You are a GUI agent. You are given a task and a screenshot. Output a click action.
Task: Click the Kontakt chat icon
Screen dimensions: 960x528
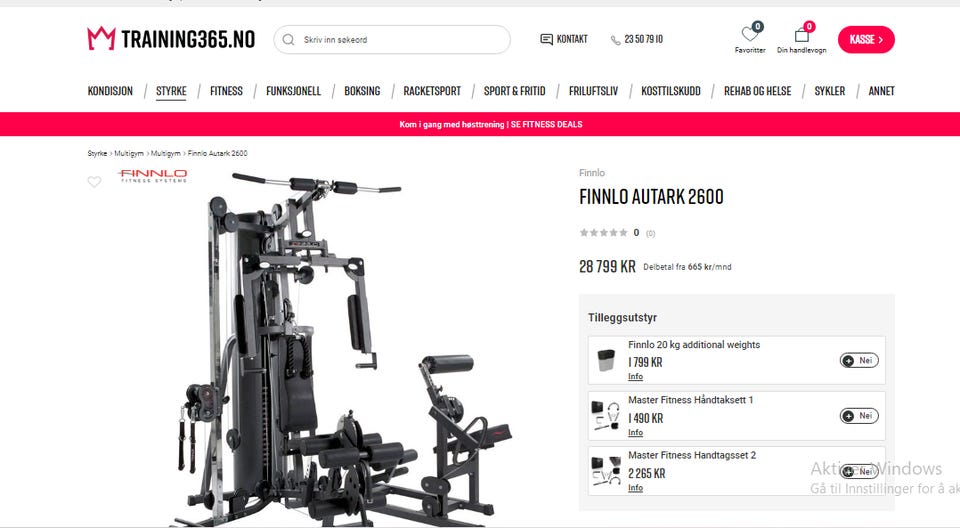546,39
